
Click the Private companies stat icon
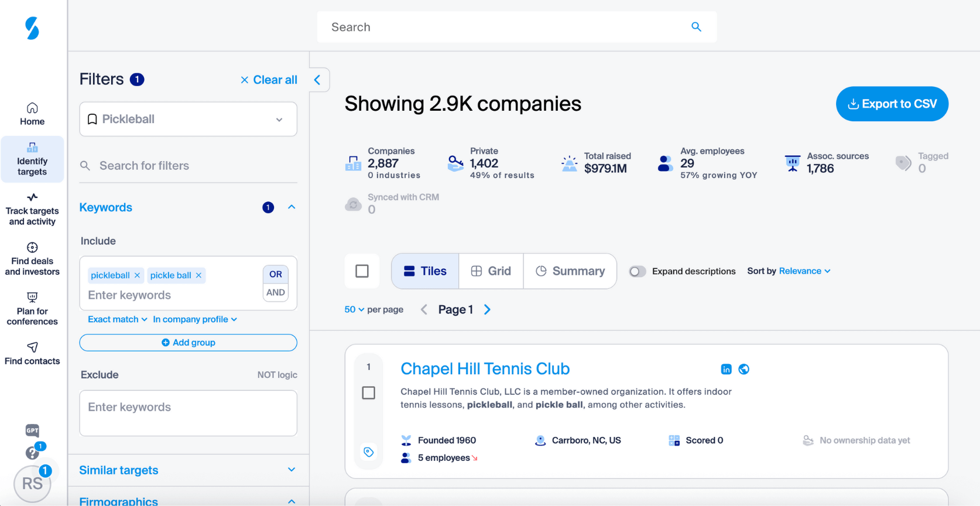tap(455, 163)
